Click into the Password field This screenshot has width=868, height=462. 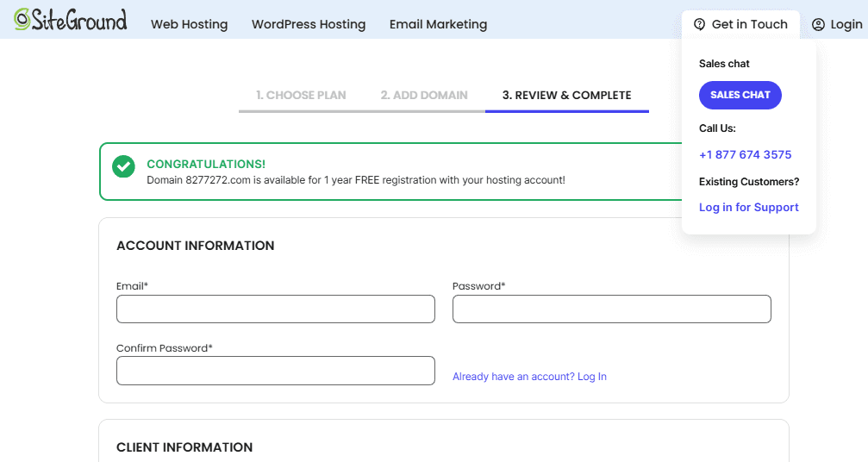[x=611, y=309]
